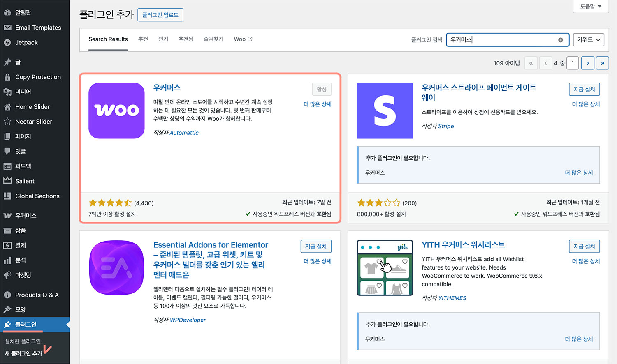Image resolution: width=617 pixels, height=364 pixels.
Task: Click the Nectar Slider star icon
Action: point(7,122)
